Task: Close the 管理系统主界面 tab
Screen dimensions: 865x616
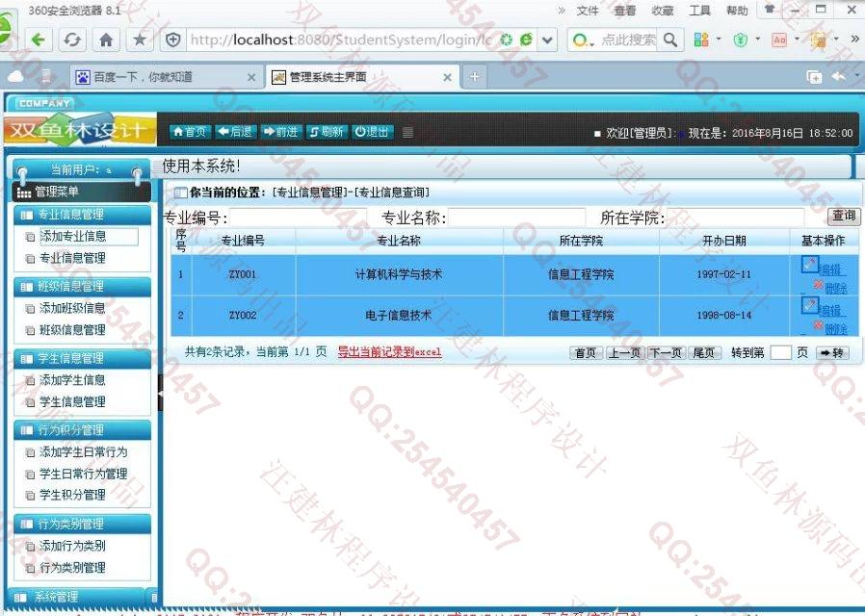Action: tap(447, 78)
